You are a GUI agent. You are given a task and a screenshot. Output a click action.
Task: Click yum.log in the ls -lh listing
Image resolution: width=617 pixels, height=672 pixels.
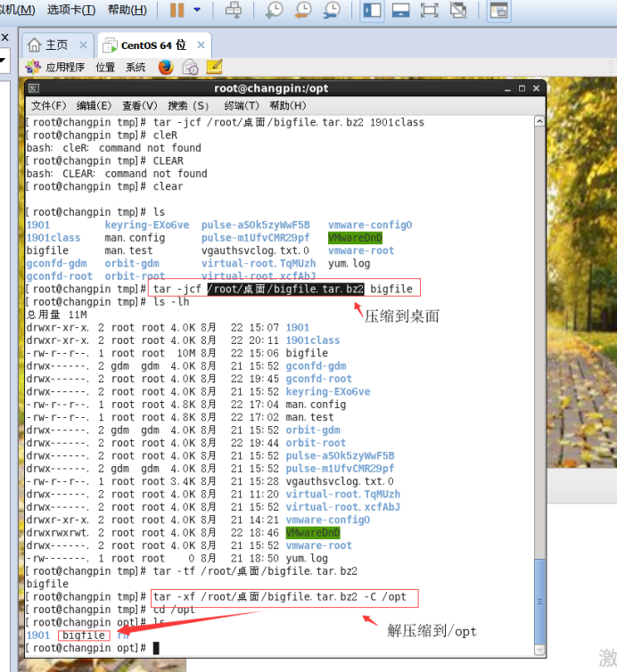[x=307, y=559]
